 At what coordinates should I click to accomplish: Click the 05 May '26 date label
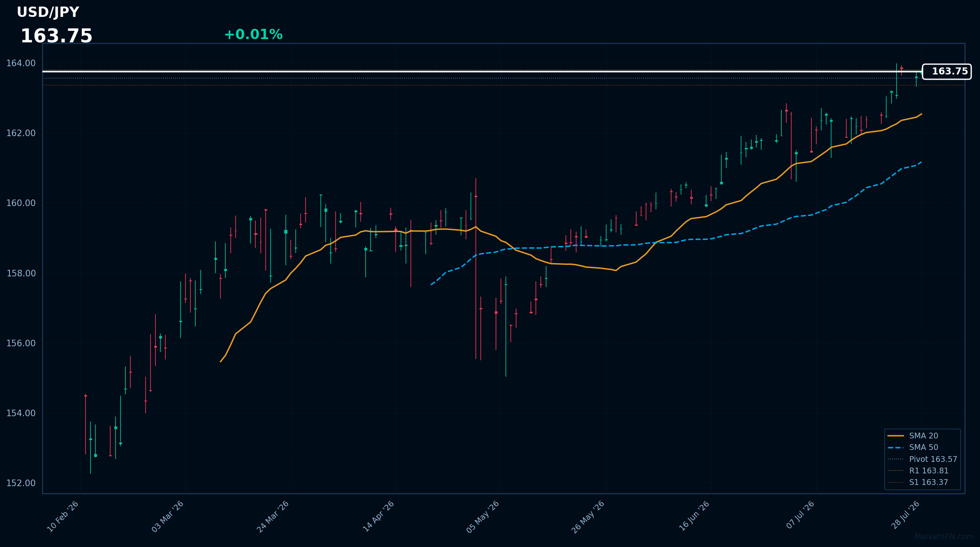click(x=483, y=517)
